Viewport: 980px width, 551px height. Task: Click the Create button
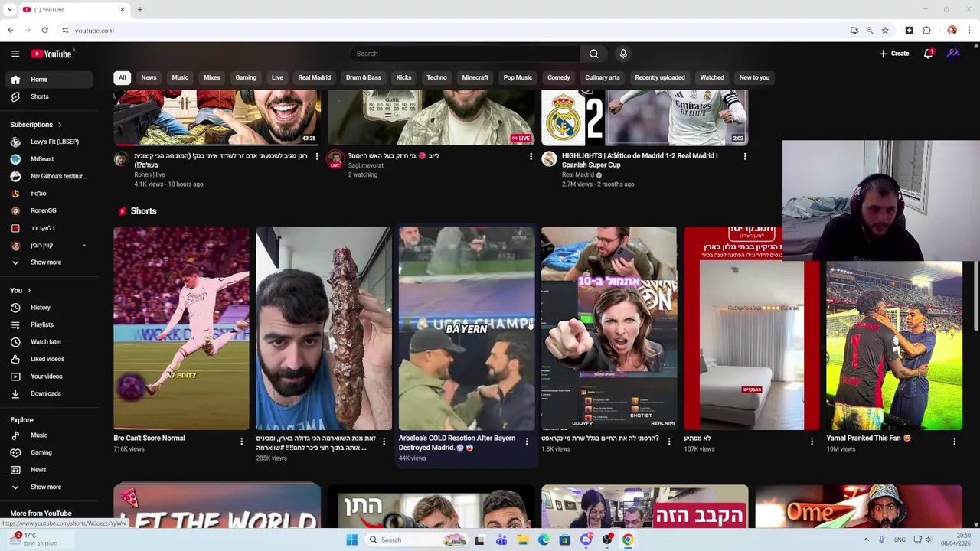coord(894,54)
